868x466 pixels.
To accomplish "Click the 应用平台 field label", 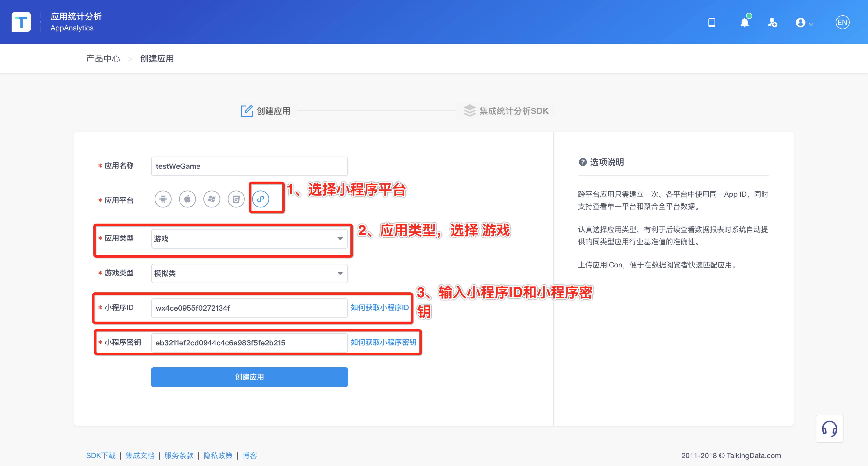I will (x=119, y=200).
